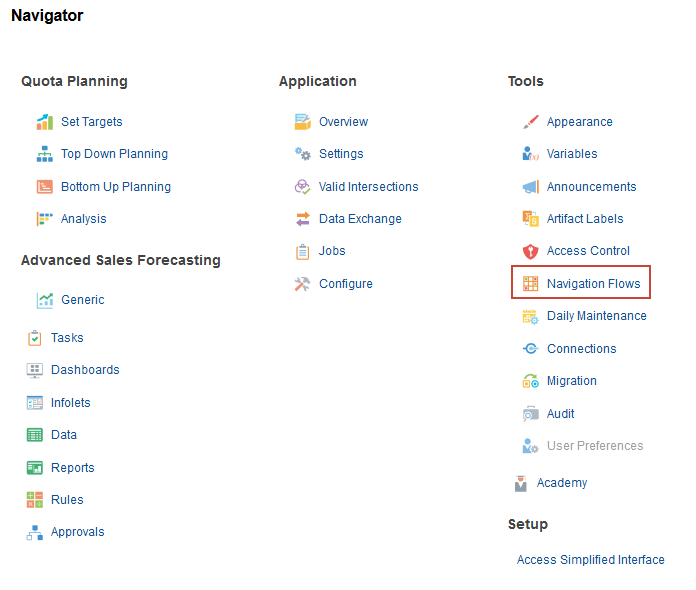Screen dimensions: 696x590
Task: Click Access Simplified Interface link
Action: (x=590, y=560)
